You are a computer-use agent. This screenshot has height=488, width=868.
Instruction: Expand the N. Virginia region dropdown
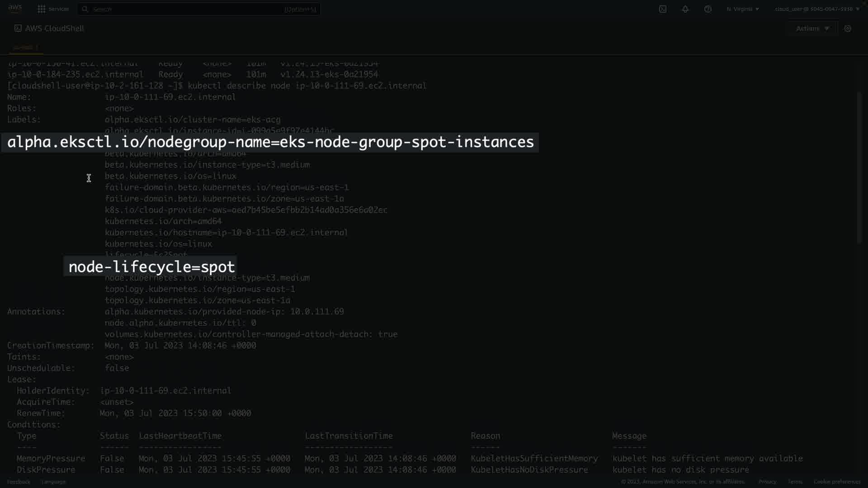coord(743,9)
